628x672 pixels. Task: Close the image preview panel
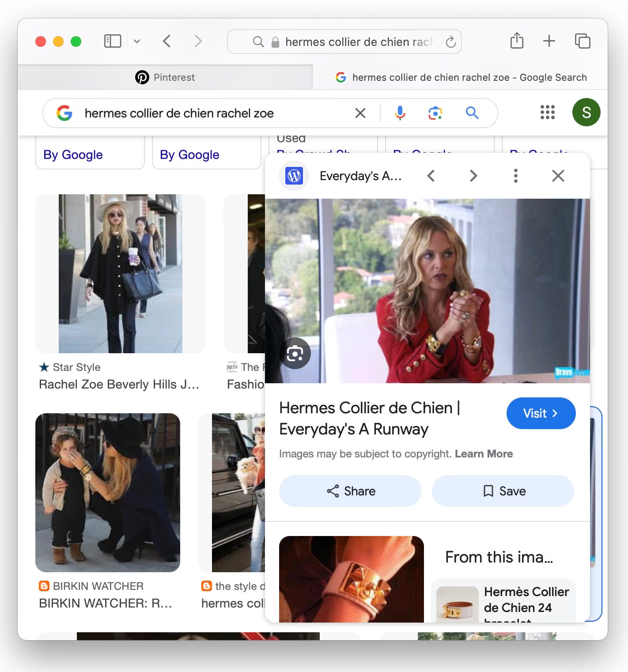point(558,176)
